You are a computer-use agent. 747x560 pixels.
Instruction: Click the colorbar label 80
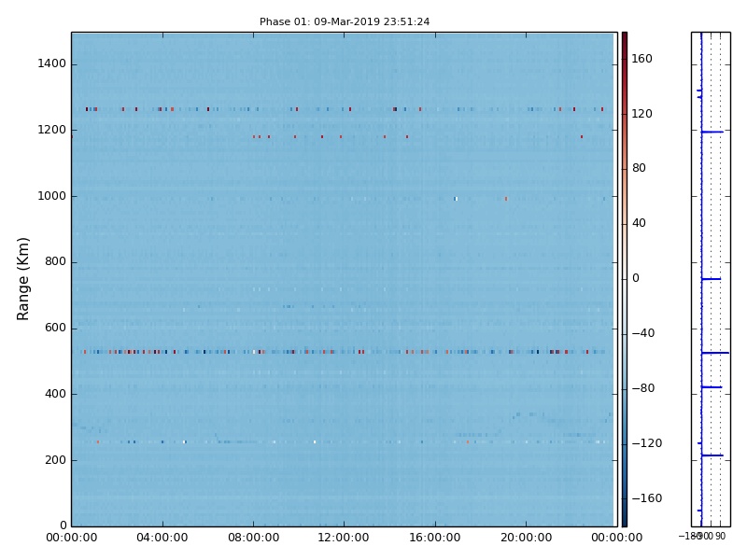click(x=639, y=168)
